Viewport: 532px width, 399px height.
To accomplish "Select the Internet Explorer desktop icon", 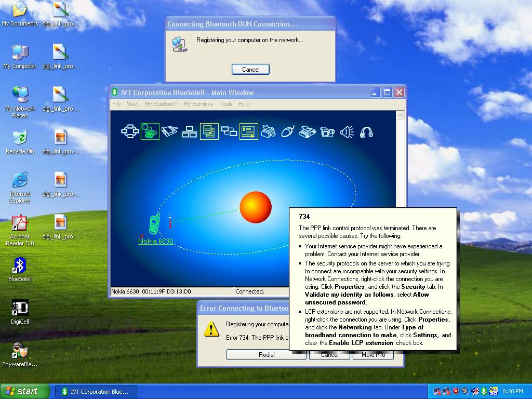I will pyautogui.click(x=20, y=187).
